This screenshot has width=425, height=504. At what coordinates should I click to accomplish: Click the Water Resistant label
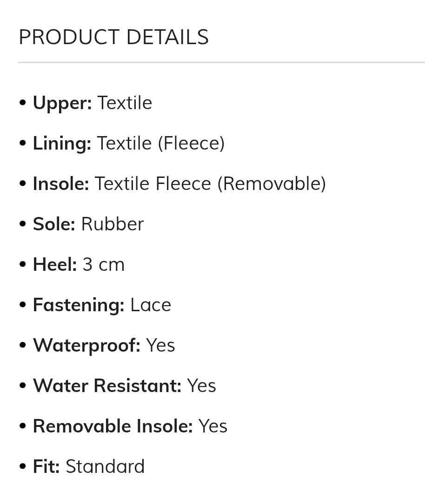(107, 386)
